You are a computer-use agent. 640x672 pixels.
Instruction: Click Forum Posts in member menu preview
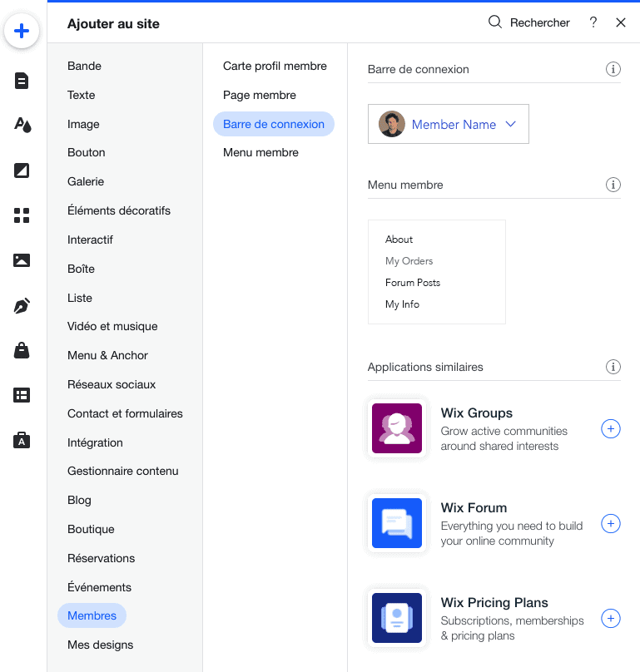pos(413,283)
